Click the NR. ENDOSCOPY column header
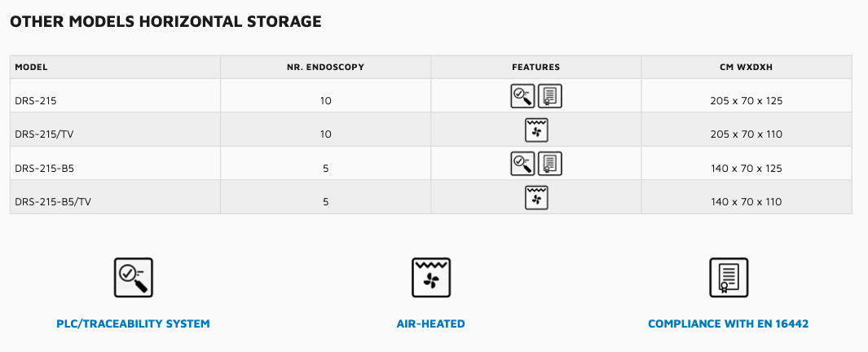Screen dimensions: 868x352 (326, 67)
